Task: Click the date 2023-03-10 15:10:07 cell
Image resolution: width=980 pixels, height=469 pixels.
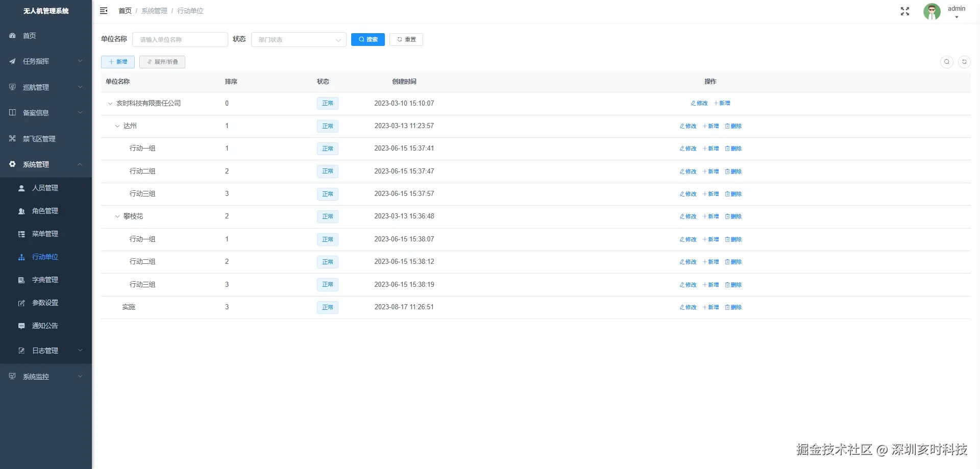Action: coord(404,104)
